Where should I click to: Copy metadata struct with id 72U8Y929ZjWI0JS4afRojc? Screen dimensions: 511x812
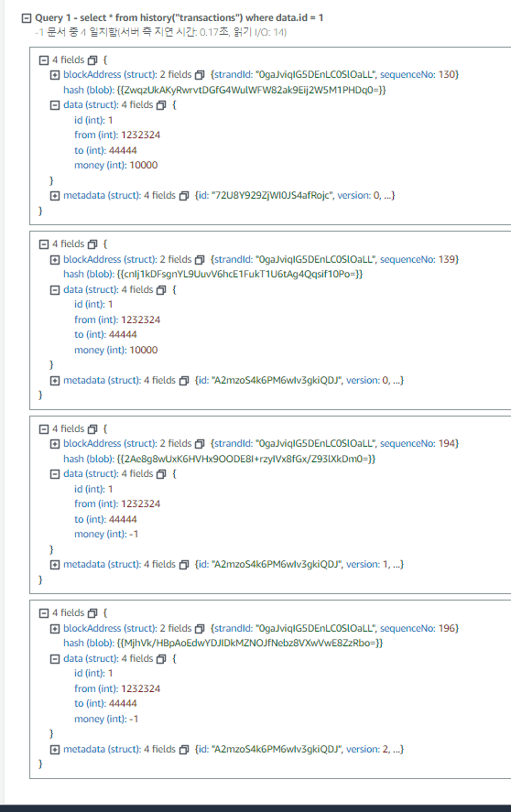pyautogui.click(x=184, y=196)
